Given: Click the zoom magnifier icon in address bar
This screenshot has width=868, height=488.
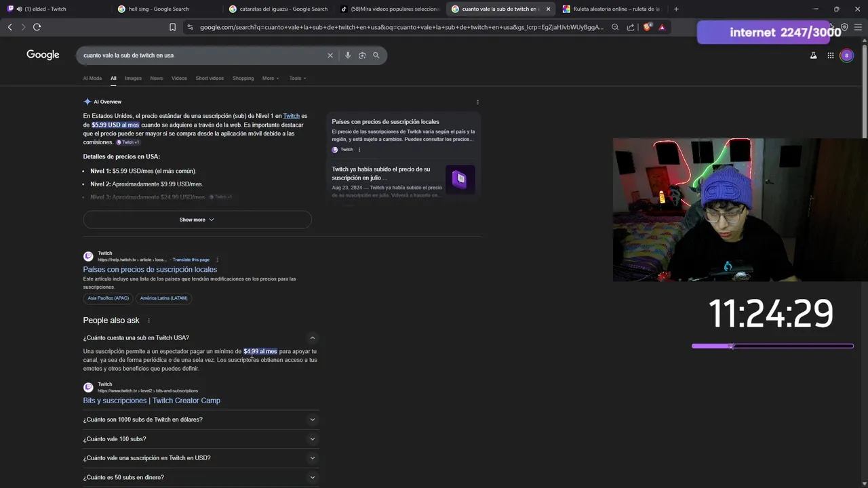Looking at the screenshot, I should [615, 27].
